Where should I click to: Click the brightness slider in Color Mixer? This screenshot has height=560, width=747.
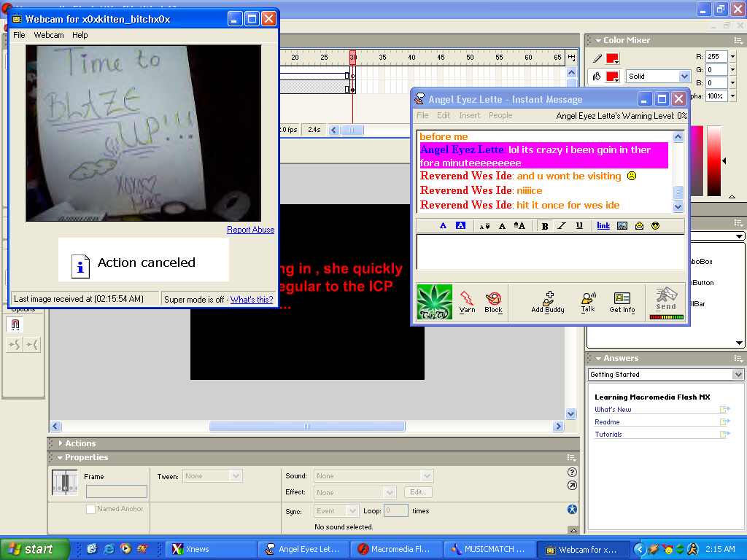point(713,160)
